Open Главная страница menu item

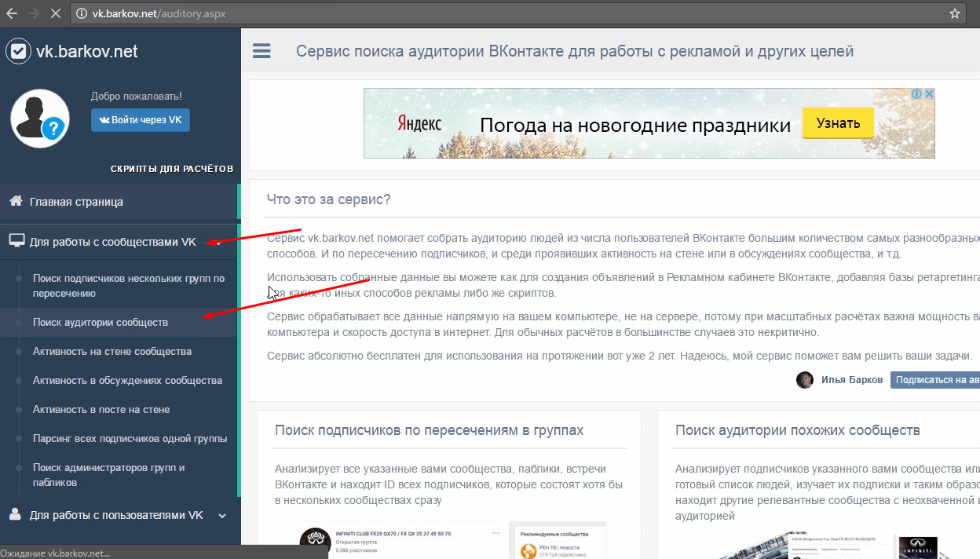point(119,202)
